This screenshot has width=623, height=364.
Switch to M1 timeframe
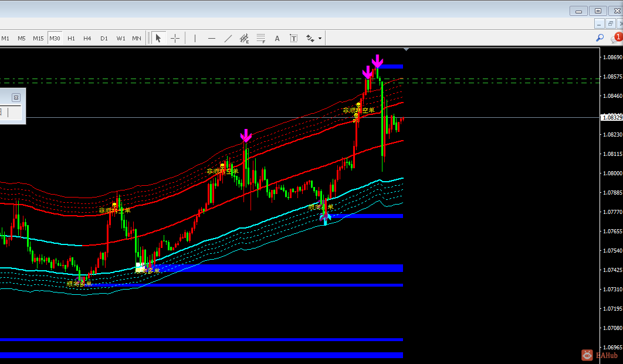pyautogui.click(x=5, y=38)
